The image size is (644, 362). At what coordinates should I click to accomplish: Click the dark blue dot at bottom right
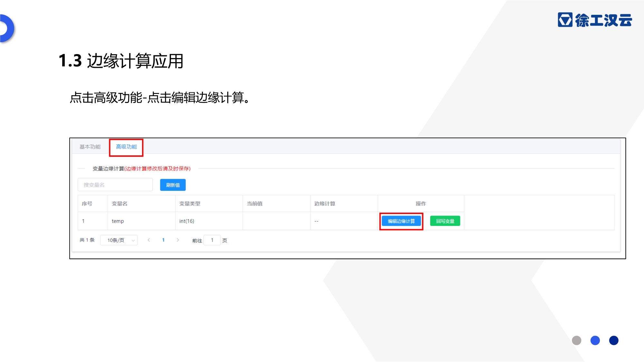(x=614, y=340)
